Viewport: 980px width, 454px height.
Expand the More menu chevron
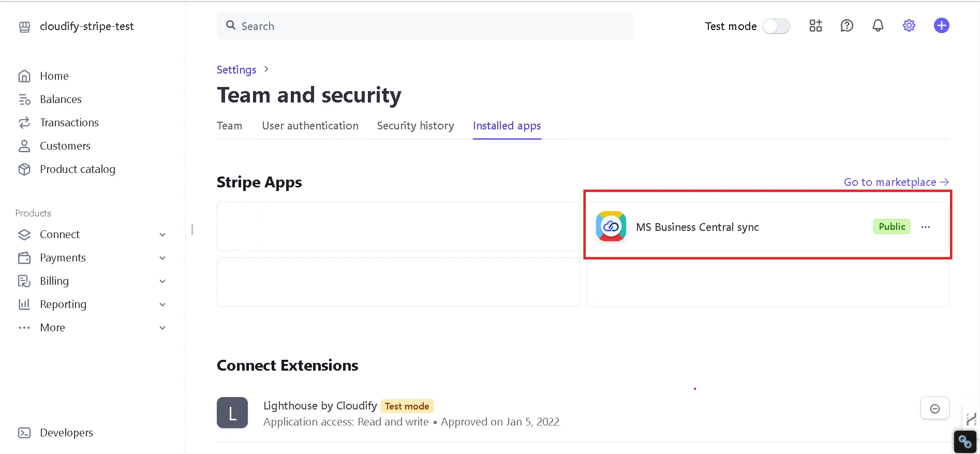(162, 328)
